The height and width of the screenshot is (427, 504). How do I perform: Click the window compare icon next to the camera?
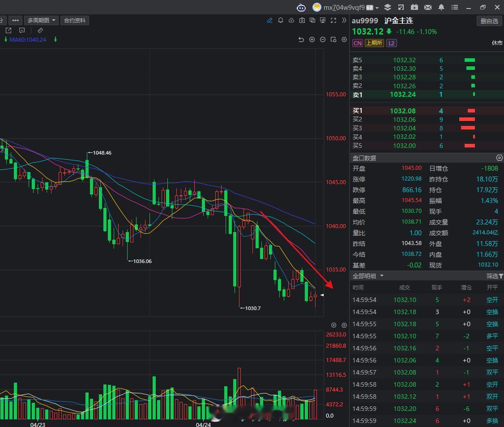coord(312,20)
